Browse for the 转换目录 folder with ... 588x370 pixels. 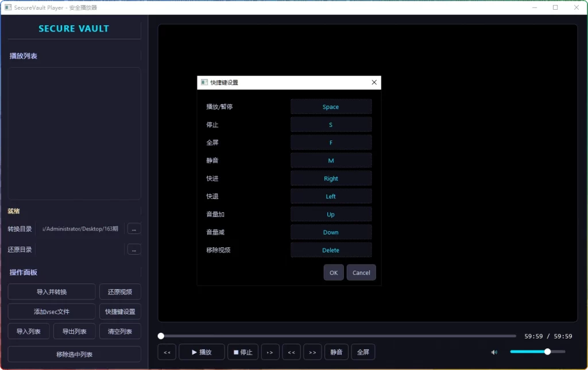click(x=134, y=228)
